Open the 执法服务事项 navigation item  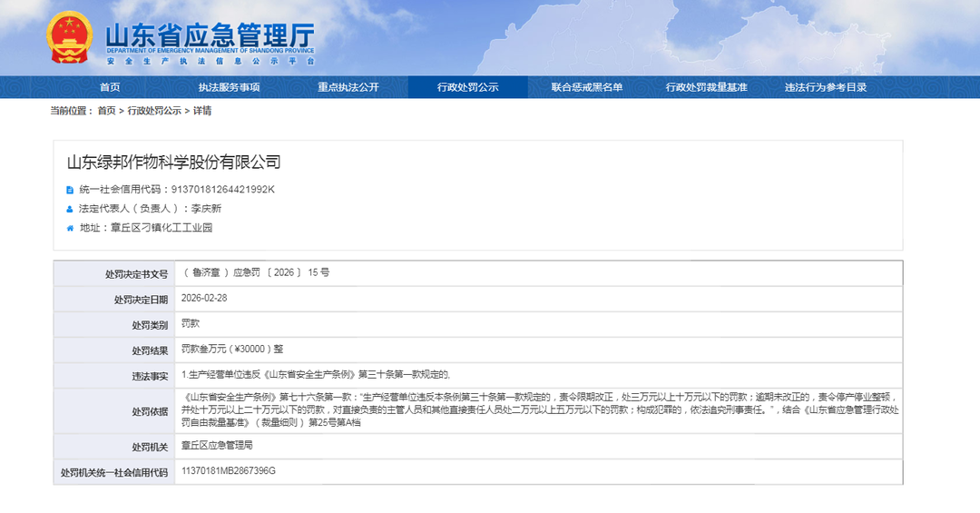click(230, 87)
